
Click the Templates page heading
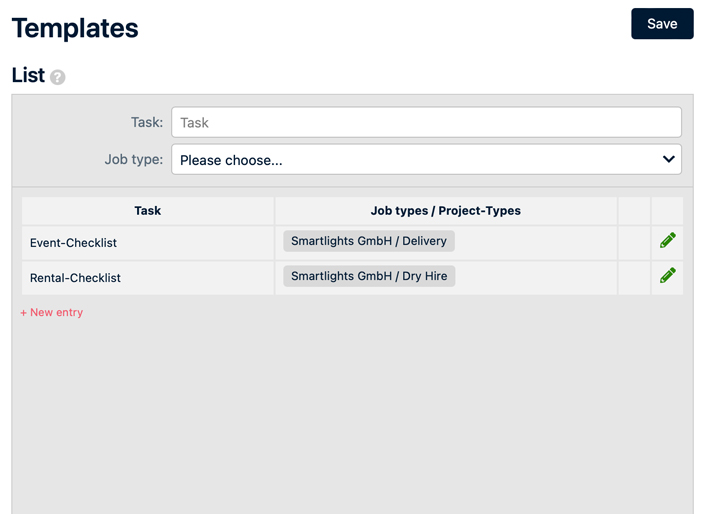pyautogui.click(x=75, y=28)
